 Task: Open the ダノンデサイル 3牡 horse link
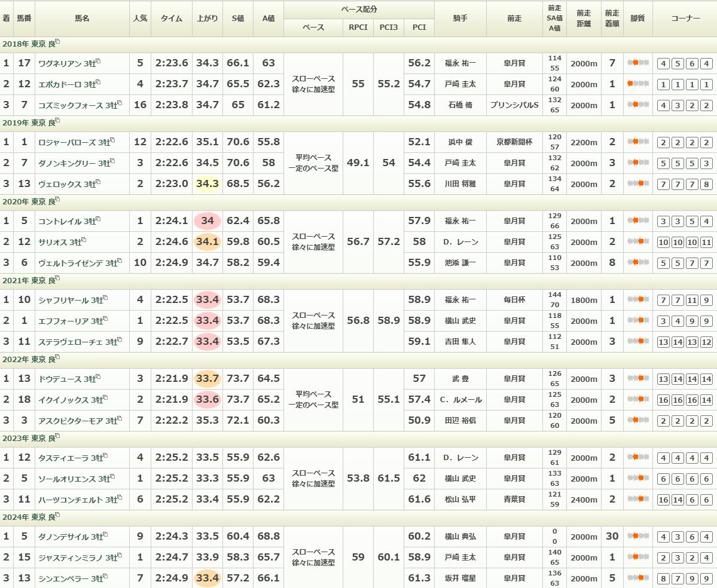69,537
